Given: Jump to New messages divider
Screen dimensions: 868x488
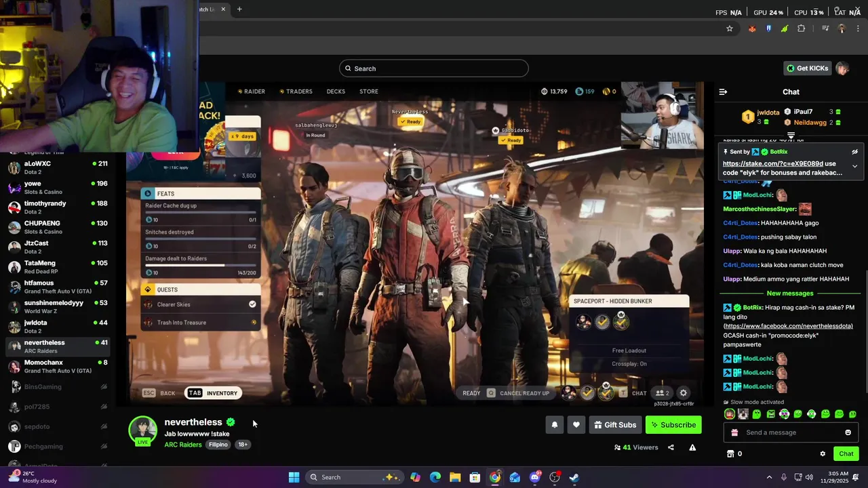Looking at the screenshot, I should [x=790, y=293].
